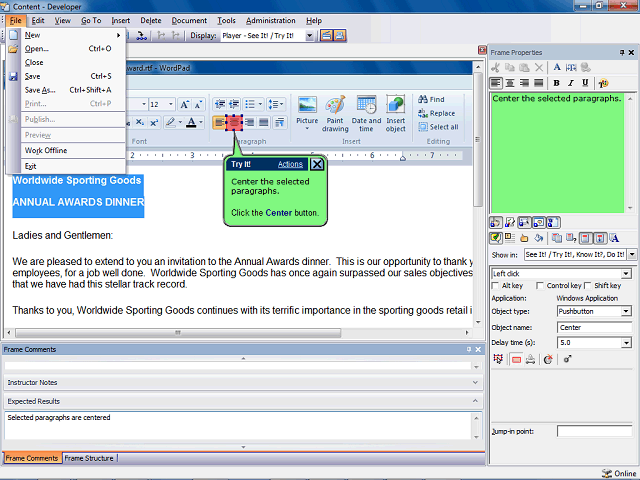The width and height of the screenshot is (640, 480).
Task: Click the Actions link in Try It bubble
Action: [290, 164]
